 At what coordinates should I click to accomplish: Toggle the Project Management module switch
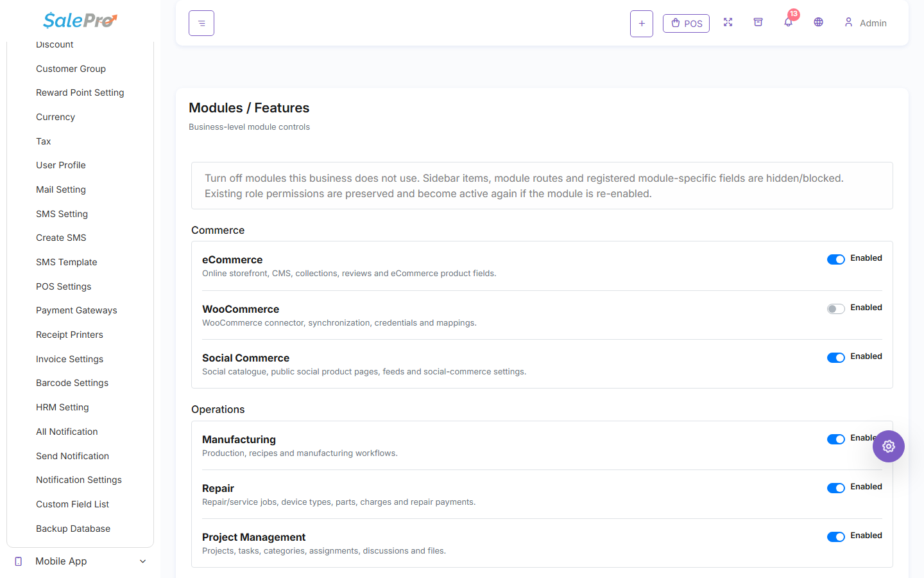[x=836, y=537]
